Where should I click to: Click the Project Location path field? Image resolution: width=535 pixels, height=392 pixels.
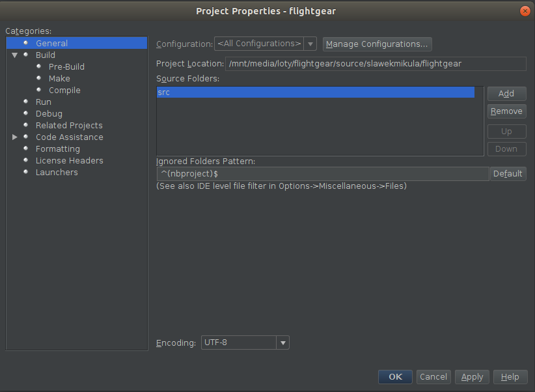(376, 64)
